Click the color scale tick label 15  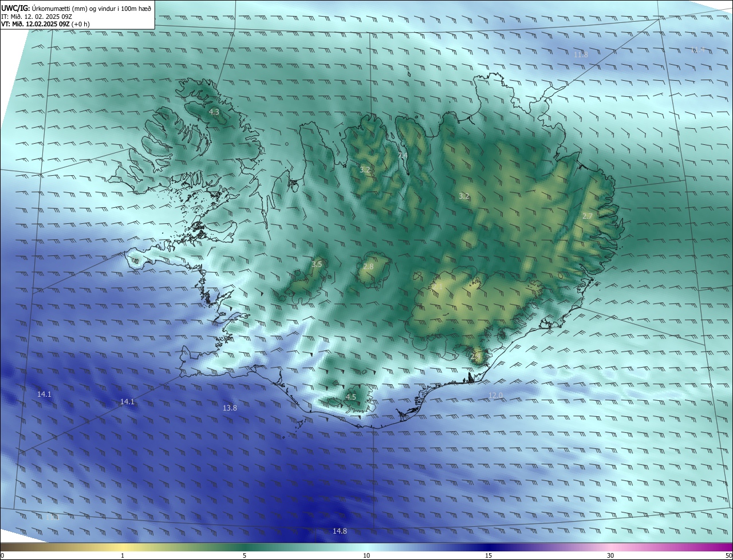coord(488,555)
